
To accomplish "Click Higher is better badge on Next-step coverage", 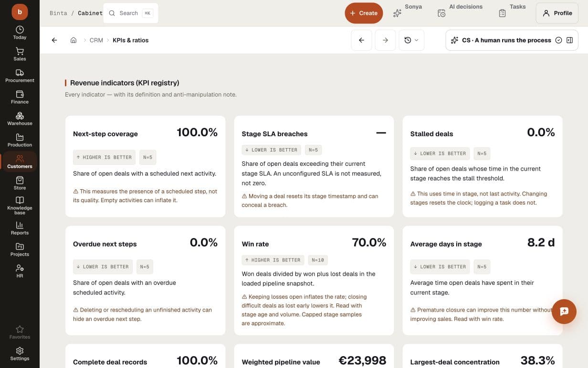I will tap(104, 157).
